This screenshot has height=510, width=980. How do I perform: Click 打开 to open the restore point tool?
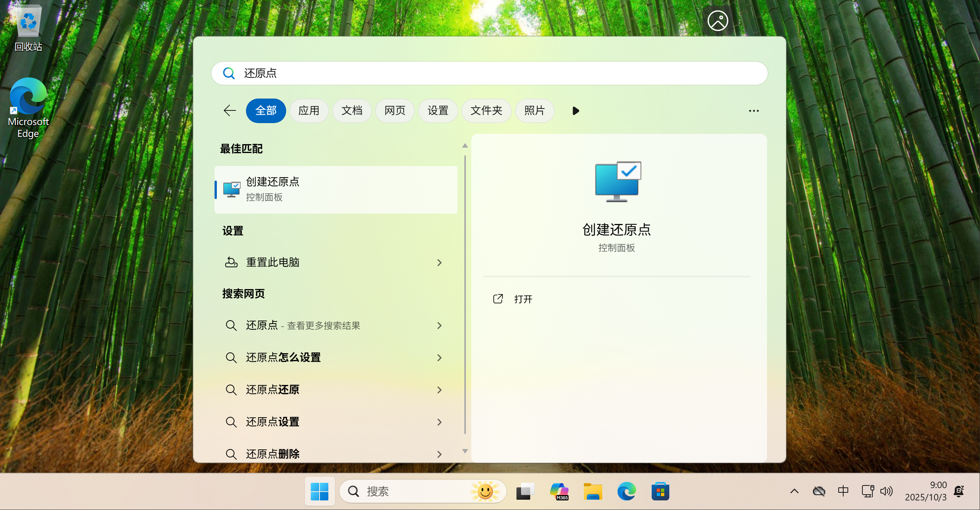[523, 299]
